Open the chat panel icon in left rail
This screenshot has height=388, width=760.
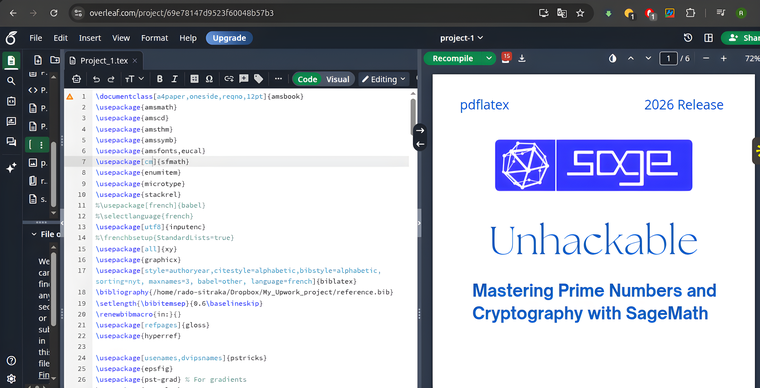11,141
